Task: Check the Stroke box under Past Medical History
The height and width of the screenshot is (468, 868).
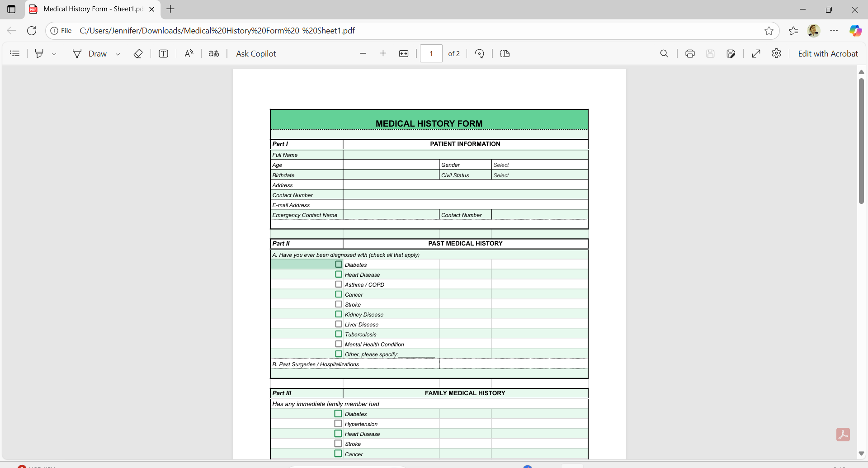Action: [339, 304]
